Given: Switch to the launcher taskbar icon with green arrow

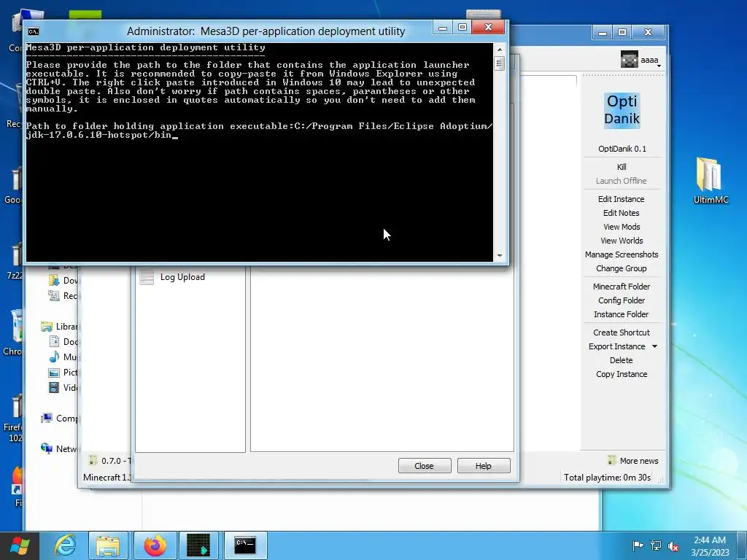Looking at the screenshot, I should [198, 545].
